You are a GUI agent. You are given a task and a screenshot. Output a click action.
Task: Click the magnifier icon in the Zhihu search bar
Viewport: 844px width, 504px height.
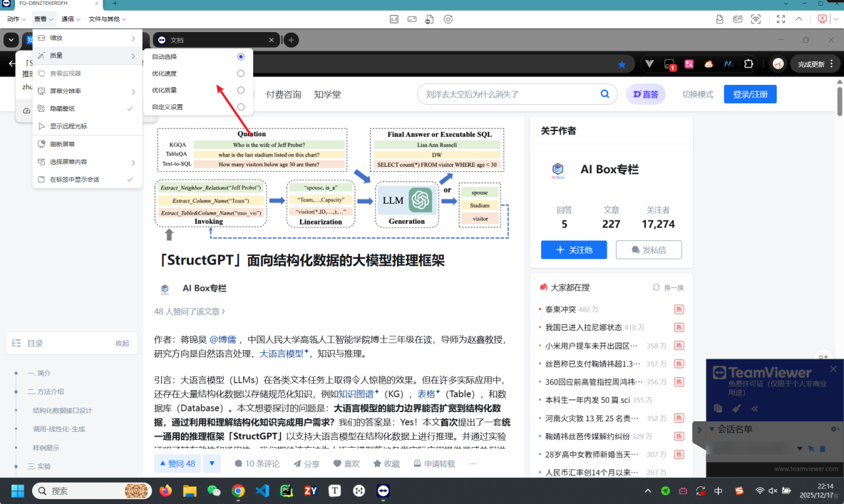(x=604, y=93)
